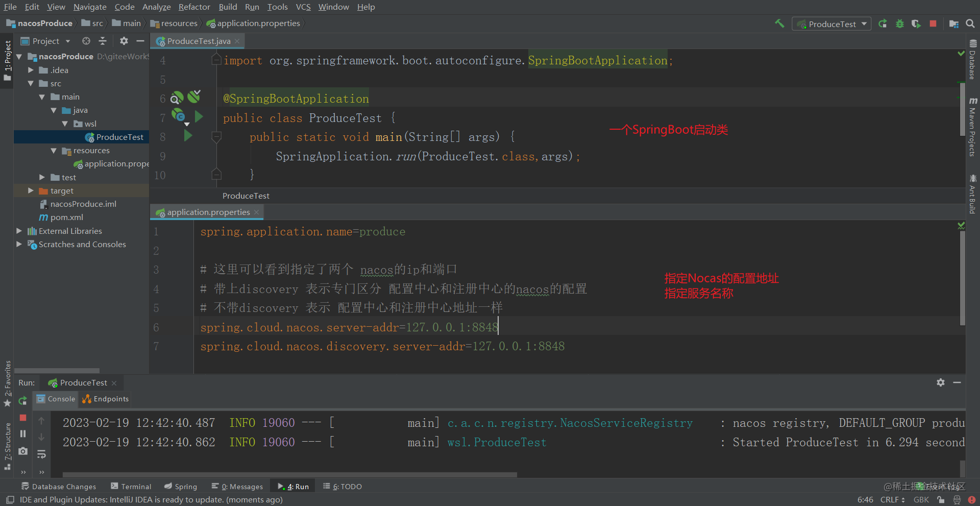This screenshot has height=506, width=980.
Task: Open the VCS menu
Action: click(x=303, y=7)
